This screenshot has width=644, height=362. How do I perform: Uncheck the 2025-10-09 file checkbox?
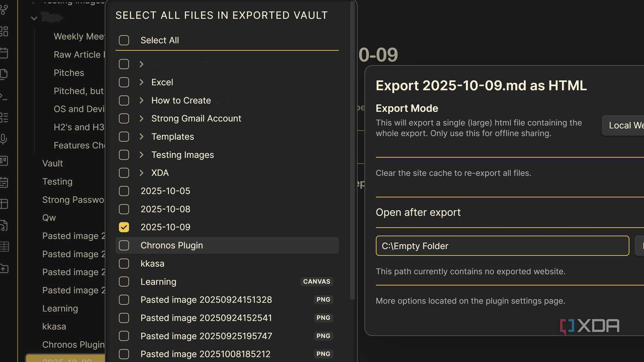(124, 227)
